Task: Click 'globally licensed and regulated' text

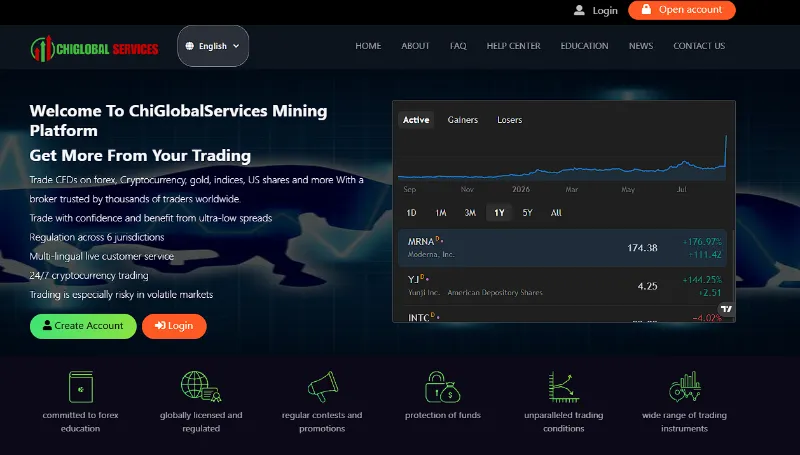Action: click(201, 422)
